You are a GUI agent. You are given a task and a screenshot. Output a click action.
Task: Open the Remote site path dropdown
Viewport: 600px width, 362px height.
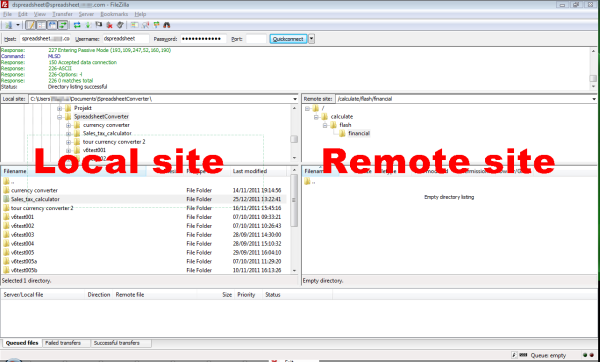pyautogui.click(x=593, y=99)
